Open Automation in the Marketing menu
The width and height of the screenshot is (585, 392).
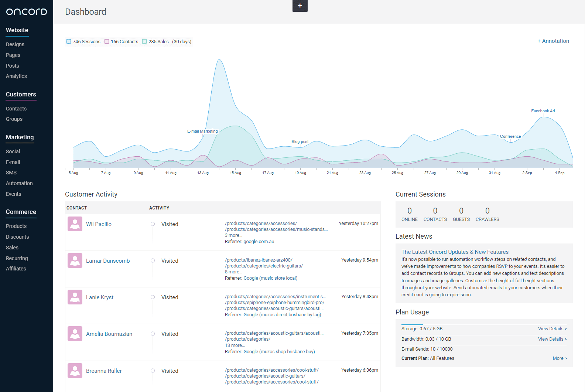[19, 183]
